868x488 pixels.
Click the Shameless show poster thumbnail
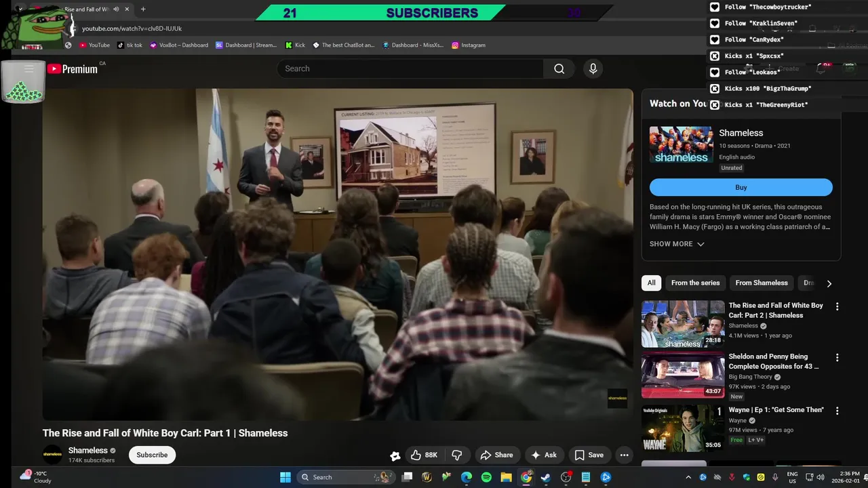point(681,144)
